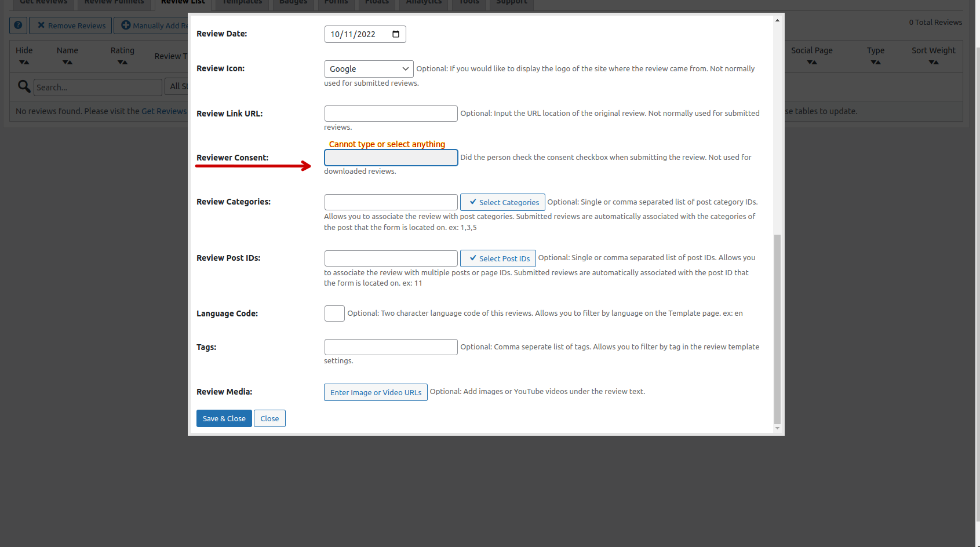Switch to the Get Reviews tab
This screenshot has height=547, width=980.
[x=43, y=3]
